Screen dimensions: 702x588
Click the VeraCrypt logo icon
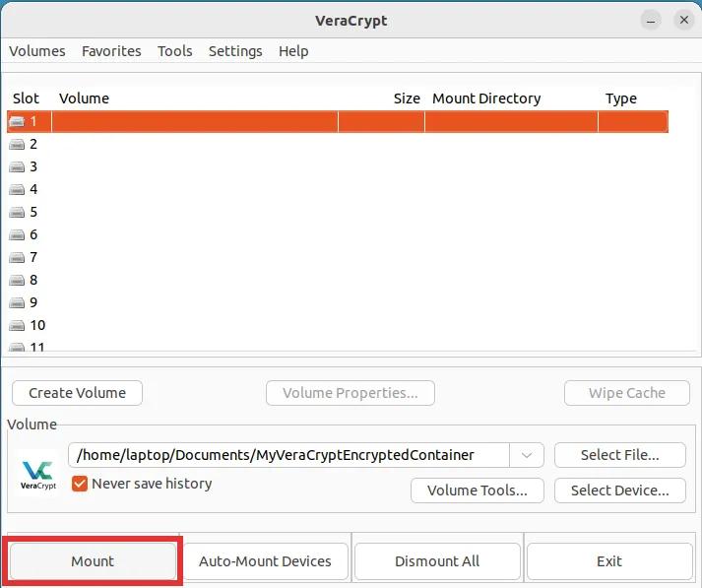tap(38, 475)
